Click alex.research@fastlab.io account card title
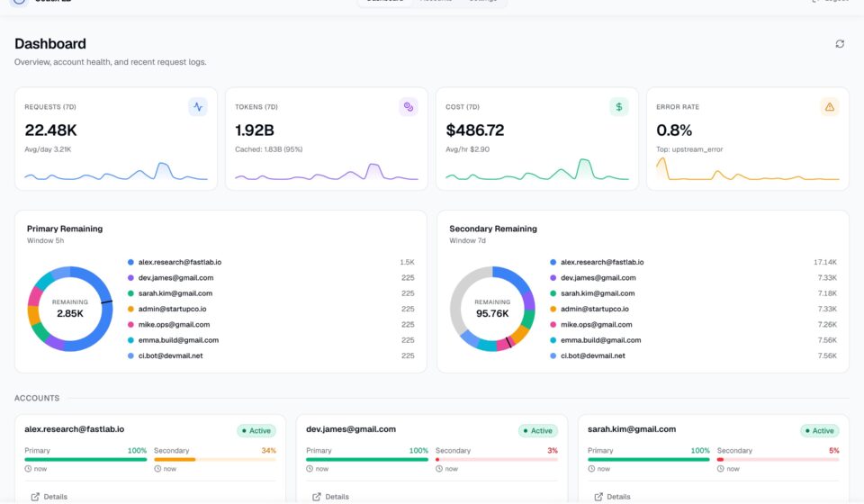 point(75,429)
